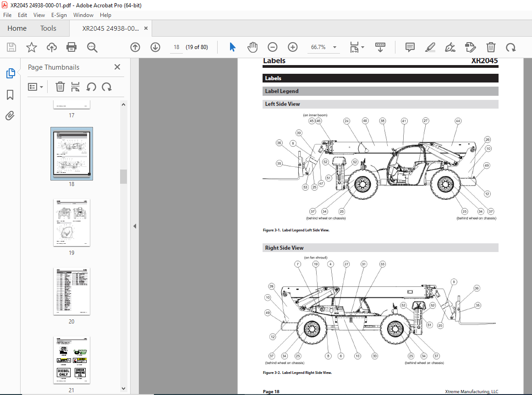Switch to the Tools tab
This screenshot has height=395, width=532.
pos(48,28)
